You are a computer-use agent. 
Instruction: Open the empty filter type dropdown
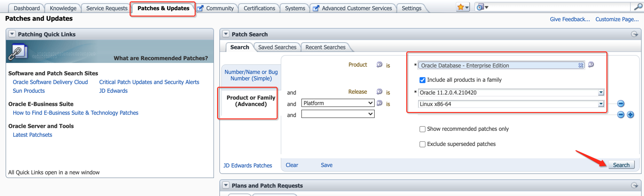click(x=338, y=114)
